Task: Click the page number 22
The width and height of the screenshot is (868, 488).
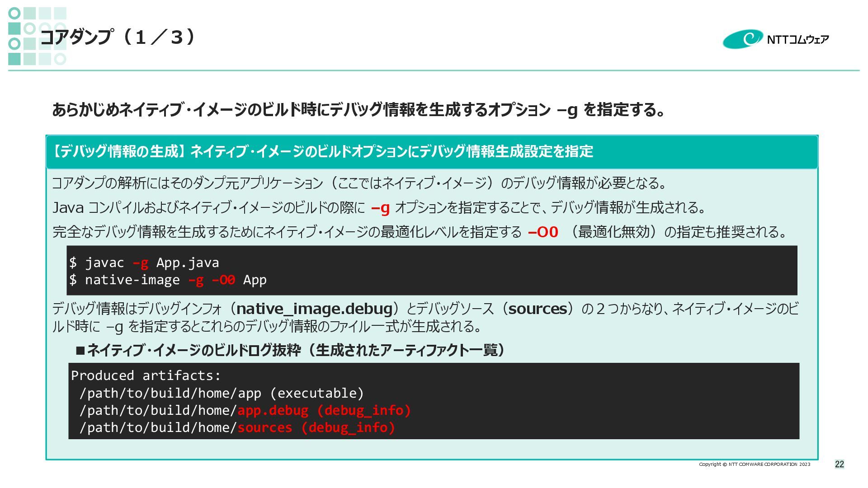Action: pos(839,464)
